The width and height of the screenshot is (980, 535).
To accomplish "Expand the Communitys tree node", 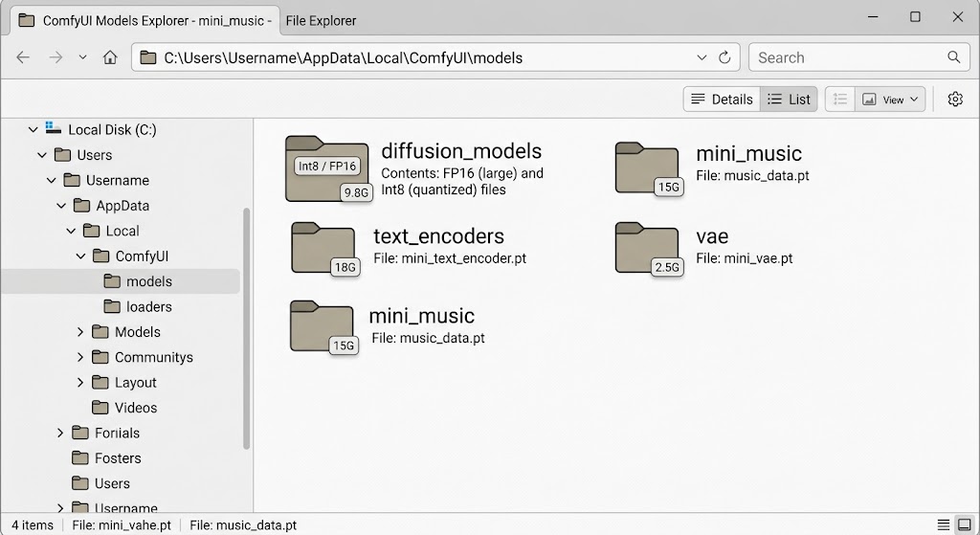I will pos(80,358).
